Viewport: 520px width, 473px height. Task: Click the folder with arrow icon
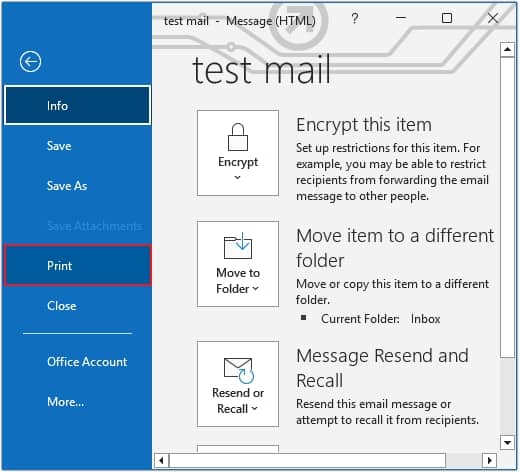pyautogui.click(x=238, y=246)
